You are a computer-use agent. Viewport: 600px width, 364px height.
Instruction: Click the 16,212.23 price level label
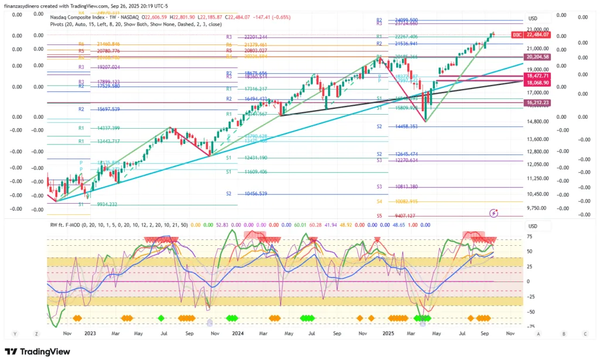tap(538, 102)
